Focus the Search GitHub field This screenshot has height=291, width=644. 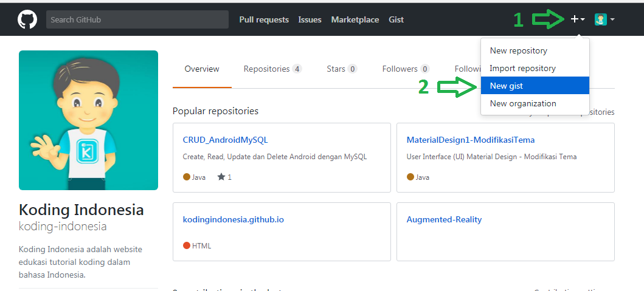[137, 19]
